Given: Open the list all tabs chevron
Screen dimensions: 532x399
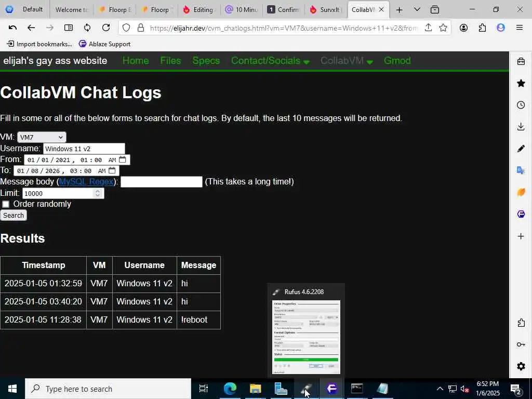Looking at the screenshot, I should coord(417,9).
